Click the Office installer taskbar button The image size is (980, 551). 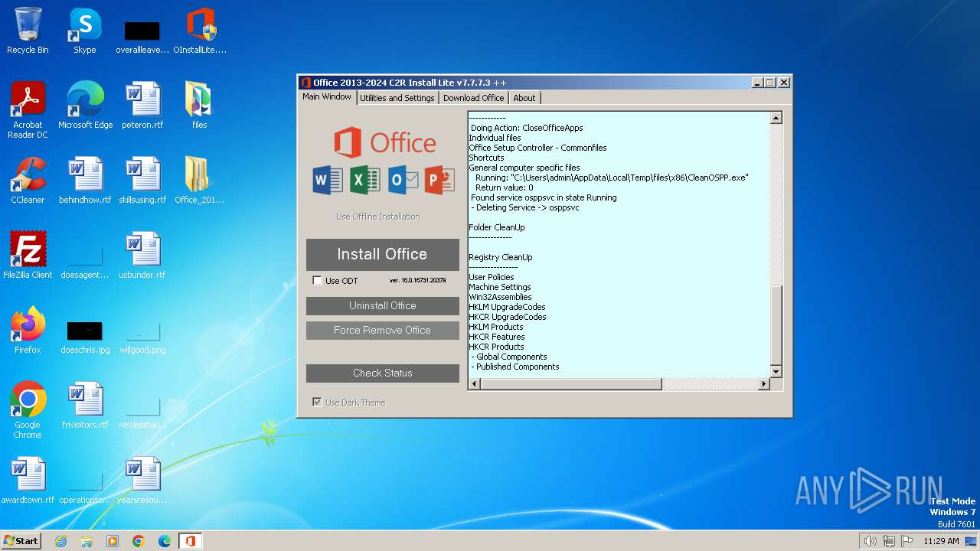[190, 541]
